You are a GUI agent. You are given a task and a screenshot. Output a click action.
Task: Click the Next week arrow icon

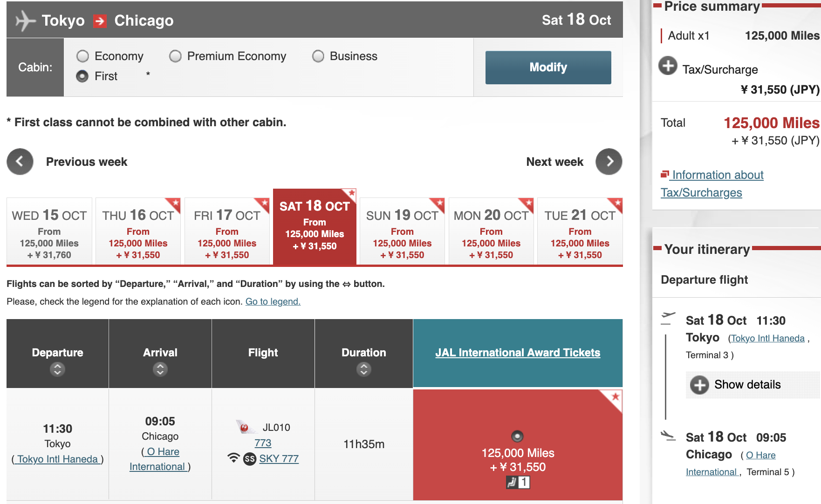pos(609,162)
